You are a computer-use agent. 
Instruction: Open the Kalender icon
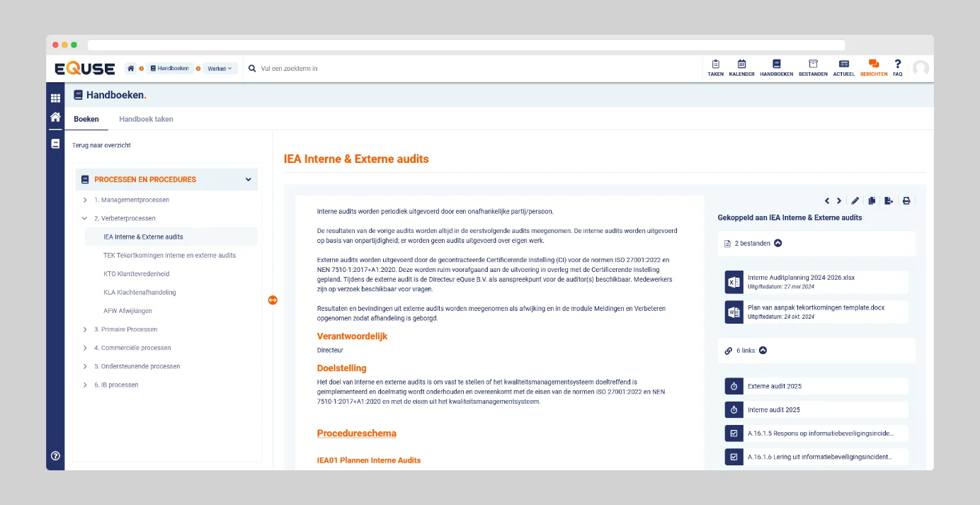[x=741, y=65]
